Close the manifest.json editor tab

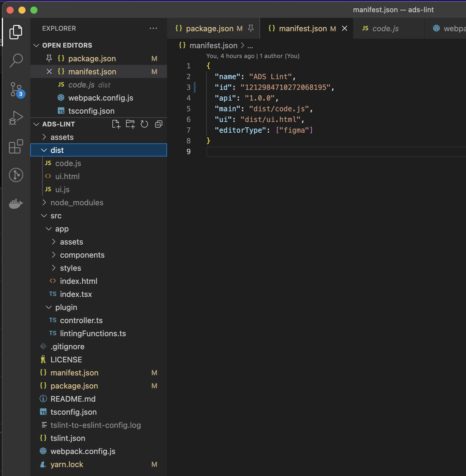tap(344, 28)
